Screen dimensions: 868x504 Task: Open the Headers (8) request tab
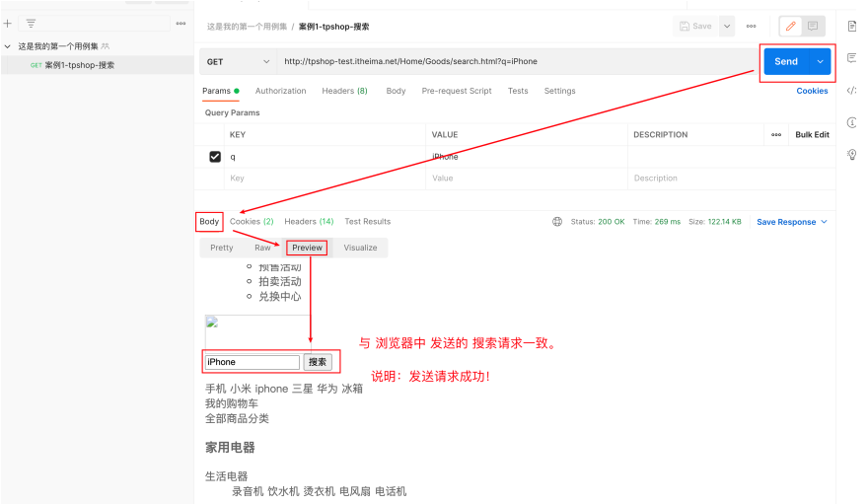[x=344, y=91]
